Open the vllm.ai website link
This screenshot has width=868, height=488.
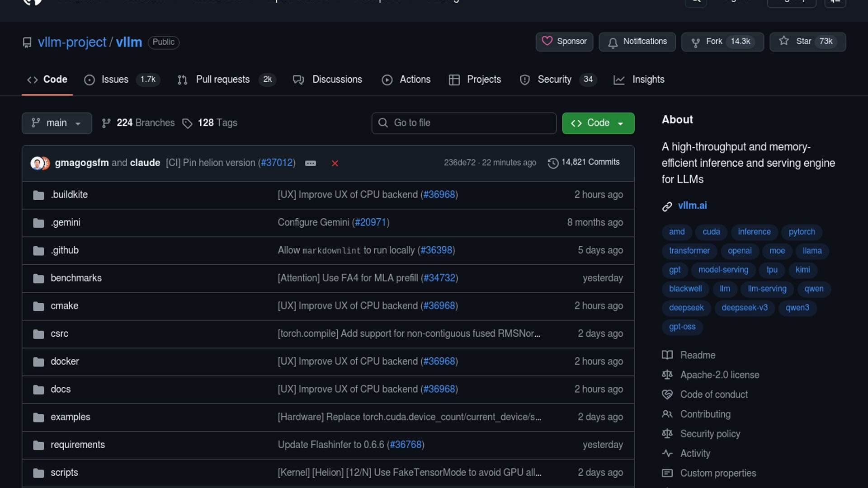(692, 206)
